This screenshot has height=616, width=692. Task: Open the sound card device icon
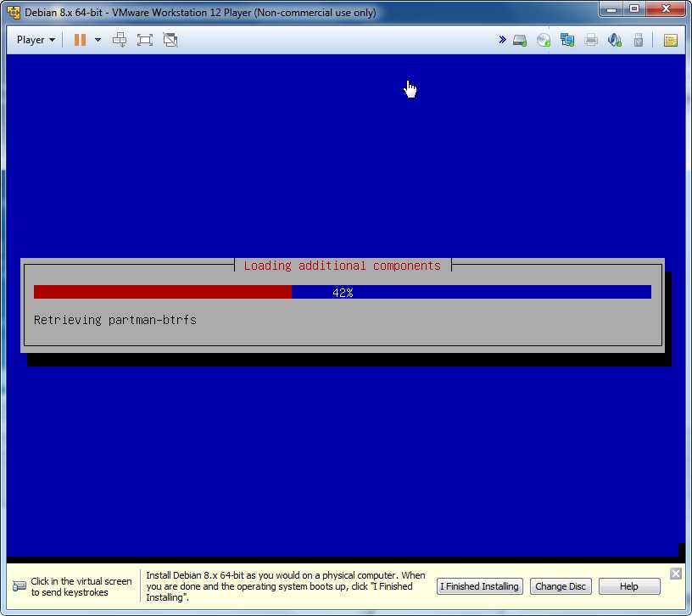coord(615,40)
